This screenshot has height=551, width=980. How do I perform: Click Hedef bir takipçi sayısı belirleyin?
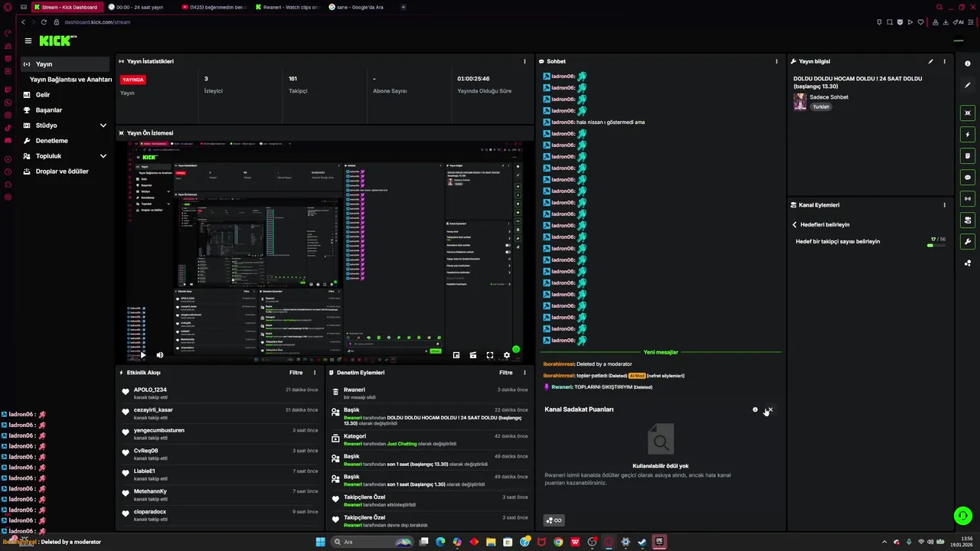838,242
